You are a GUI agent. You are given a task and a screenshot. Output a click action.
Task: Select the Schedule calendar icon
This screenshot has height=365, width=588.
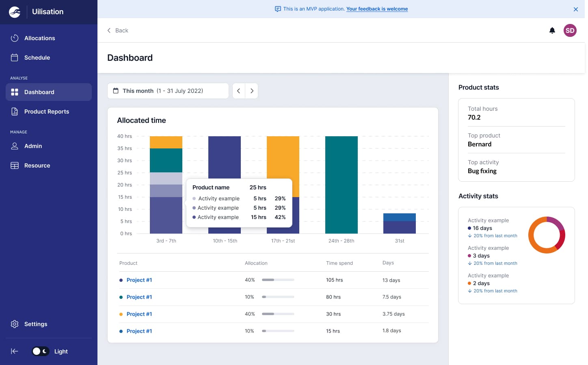[x=15, y=58]
